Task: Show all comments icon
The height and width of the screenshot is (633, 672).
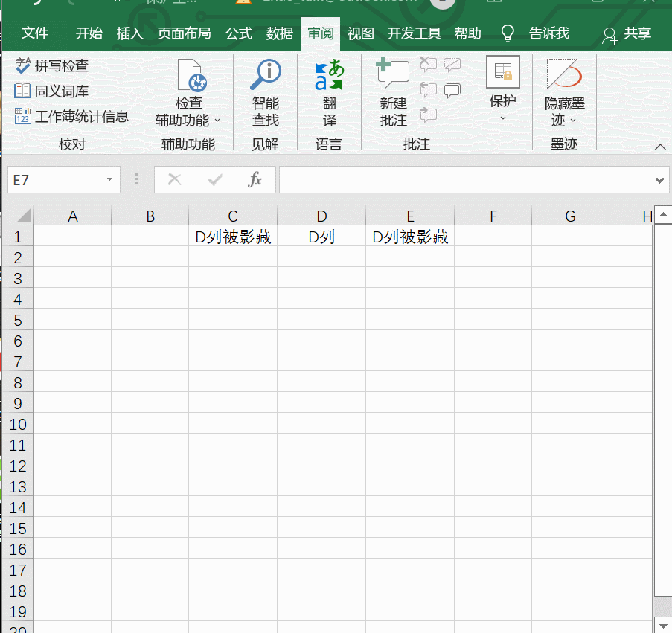Action: [452, 89]
